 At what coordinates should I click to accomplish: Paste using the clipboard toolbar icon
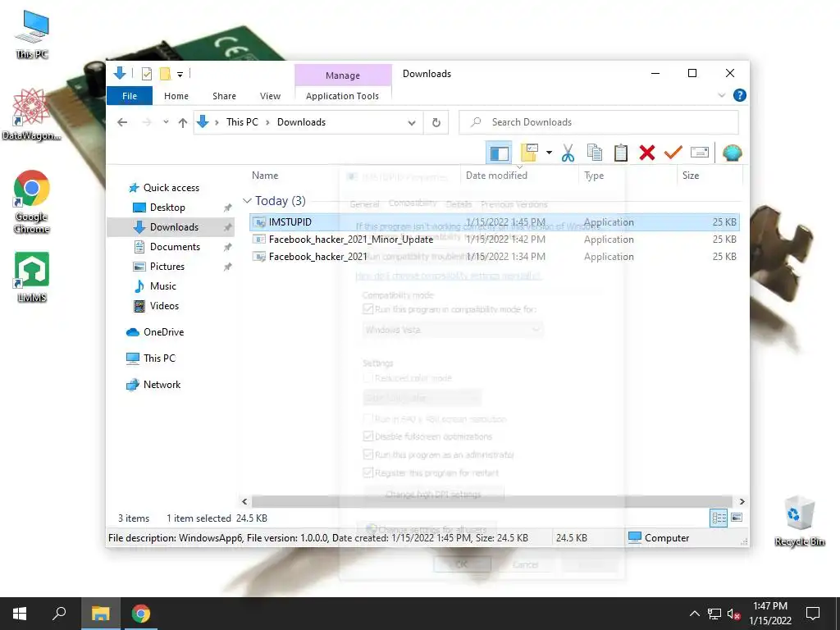(620, 153)
